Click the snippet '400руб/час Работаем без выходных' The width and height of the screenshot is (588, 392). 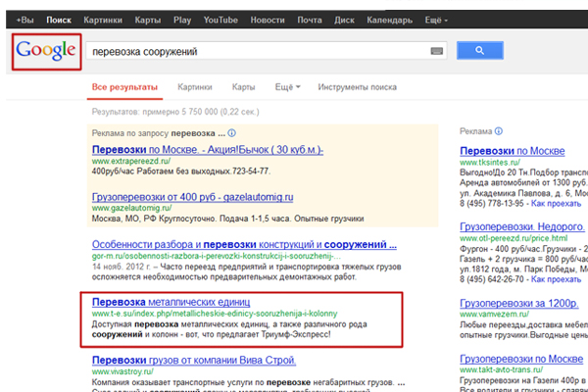[180, 171]
